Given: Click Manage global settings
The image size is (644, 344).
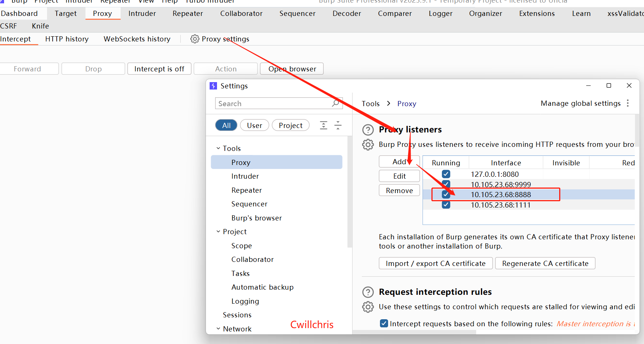Looking at the screenshot, I should (x=580, y=103).
